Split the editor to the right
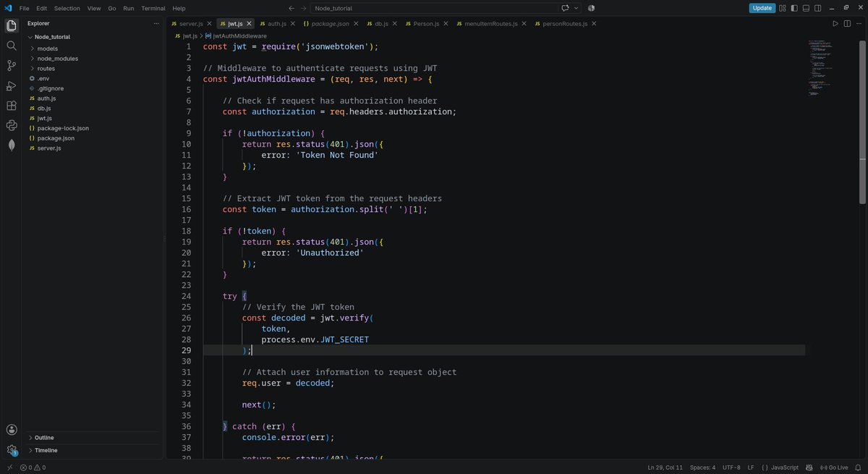The height and width of the screenshot is (474, 868). 846,24
